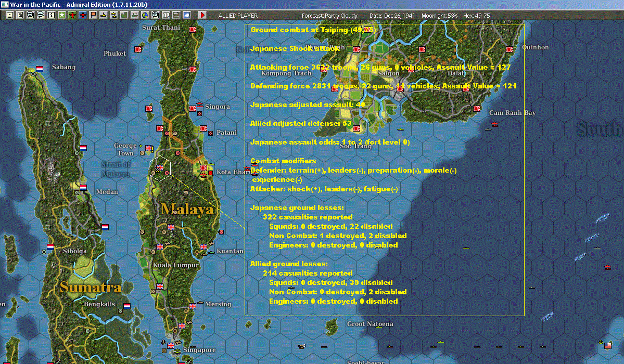Screen dimensions: 624x364
Task: Click the '322 casualties reported' line
Action: point(308,217)
